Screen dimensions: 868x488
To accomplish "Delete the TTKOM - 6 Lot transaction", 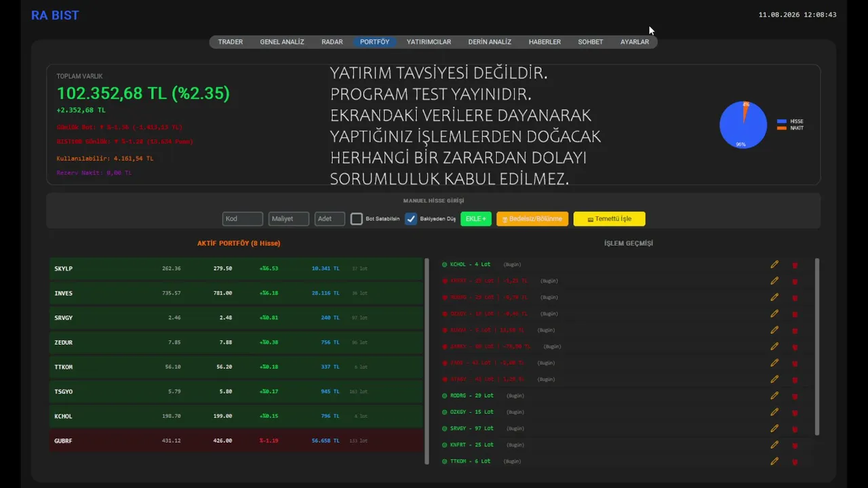I will [x=795, y=462].
